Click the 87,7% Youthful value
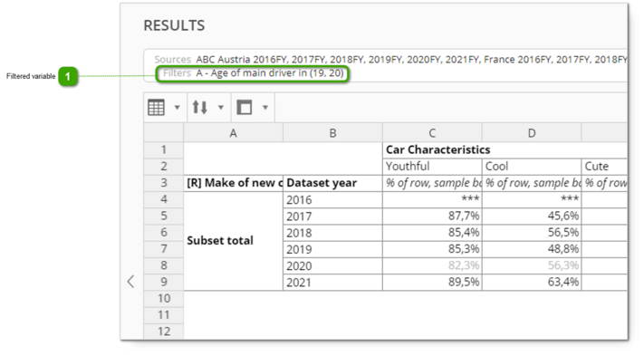Image resolution: width=644 pixels, height=356 pixels. [432, 216]
